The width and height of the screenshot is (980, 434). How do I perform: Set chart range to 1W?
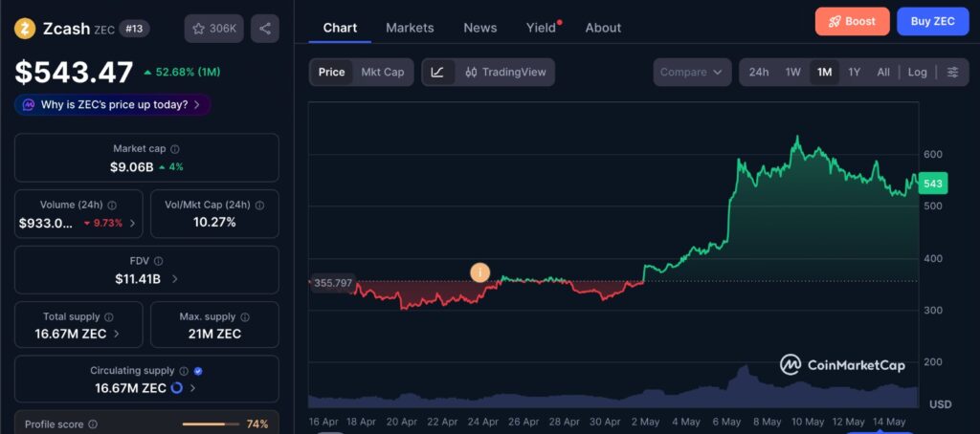coord(793,72)
